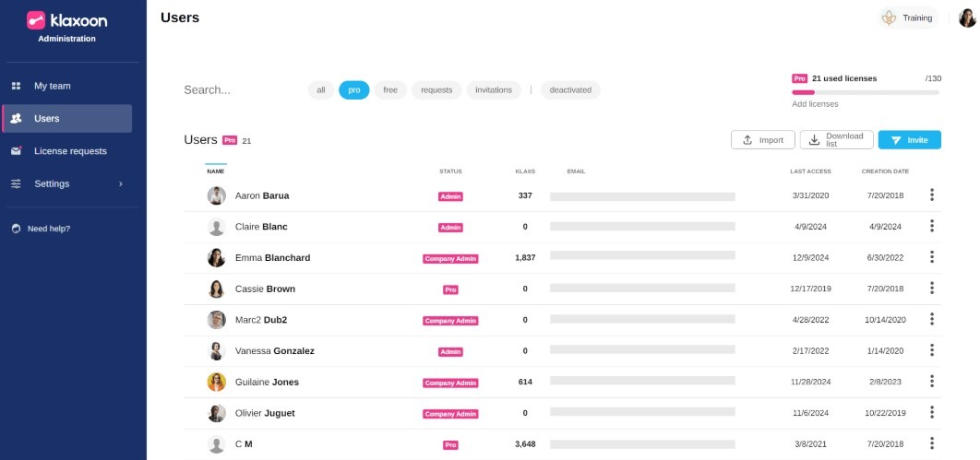Viewport: 980px width, 460px height.
Task: Open the profile avatar at top right
Action: [967, 18]
